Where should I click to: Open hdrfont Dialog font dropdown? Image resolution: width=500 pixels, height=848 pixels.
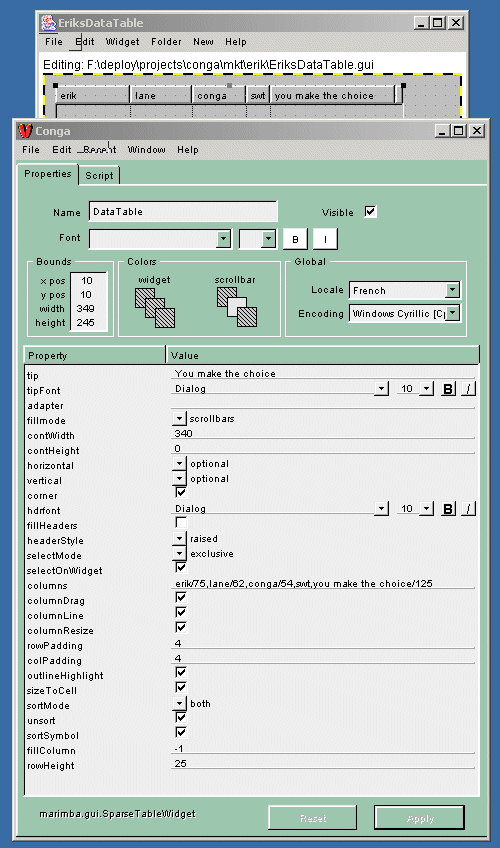coord(382,509)
